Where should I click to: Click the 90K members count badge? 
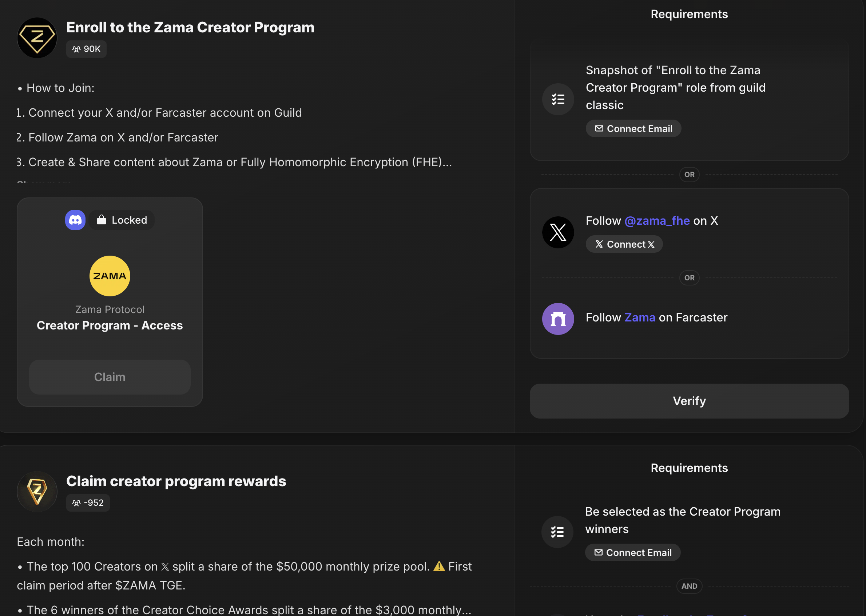pos(86,49)
